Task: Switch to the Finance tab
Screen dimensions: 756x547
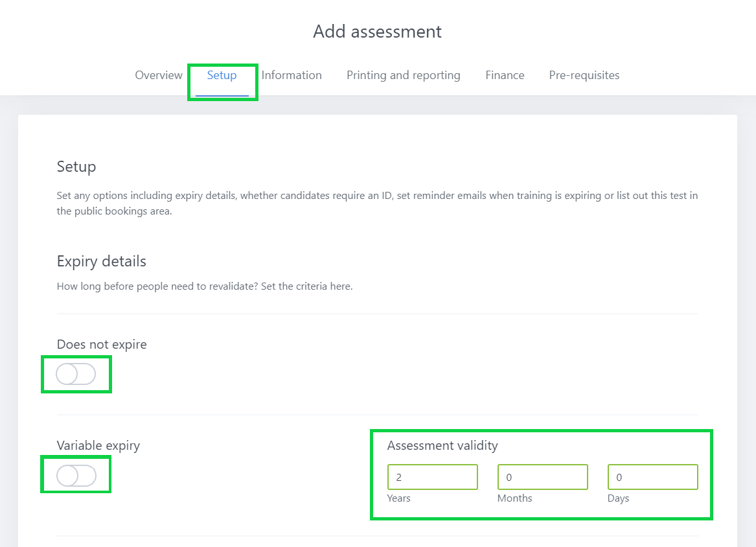Action: 505,75
